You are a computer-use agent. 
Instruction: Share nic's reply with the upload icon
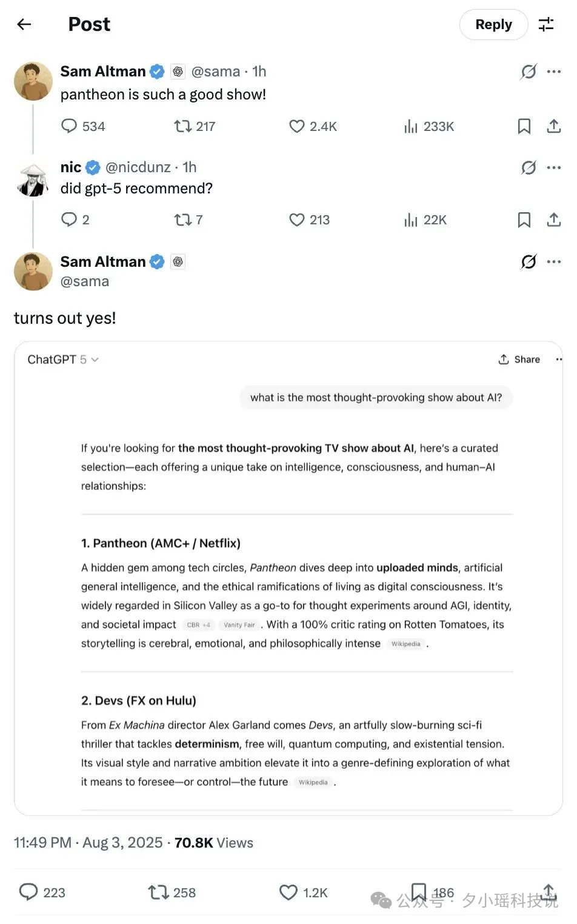(x=553, y=219)
